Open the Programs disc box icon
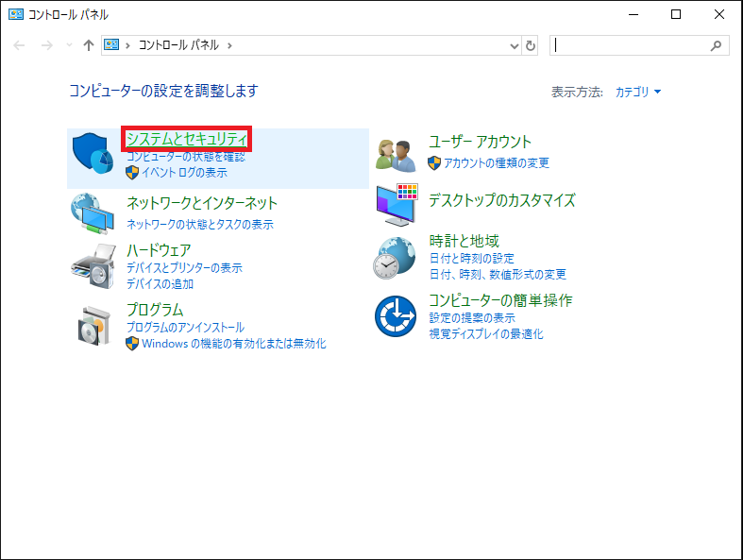The image size is (743, 560). [94, 326]
